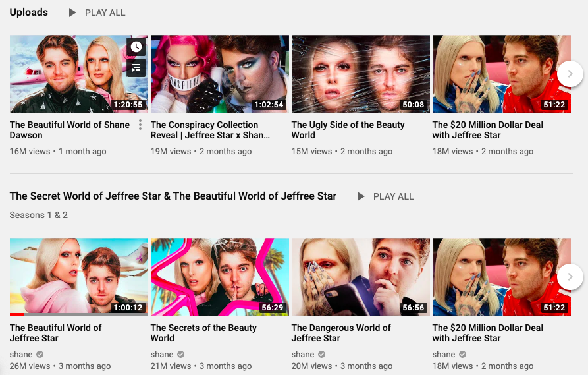Open The Conspiracy Collection Reveal video title
Viewport: 588px width, 375px height.
[210, 130]
